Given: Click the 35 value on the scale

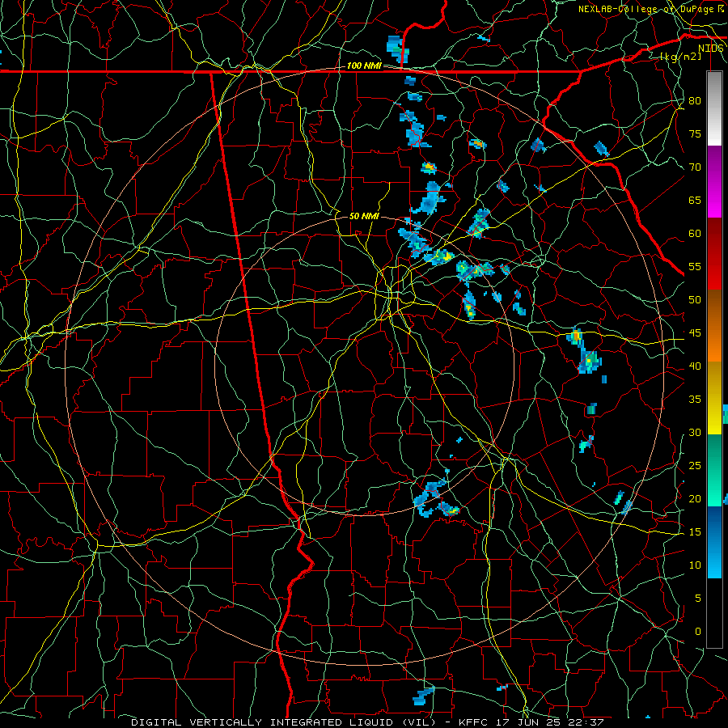Looking at the screenshot, I should [x=695, y=400].
